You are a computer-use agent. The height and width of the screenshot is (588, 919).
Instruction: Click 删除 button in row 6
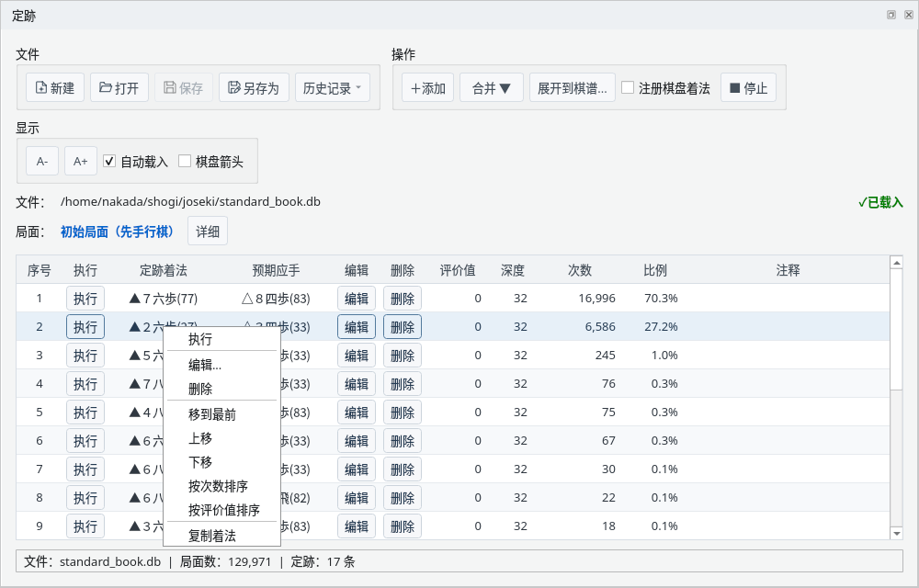coord(403,441)
